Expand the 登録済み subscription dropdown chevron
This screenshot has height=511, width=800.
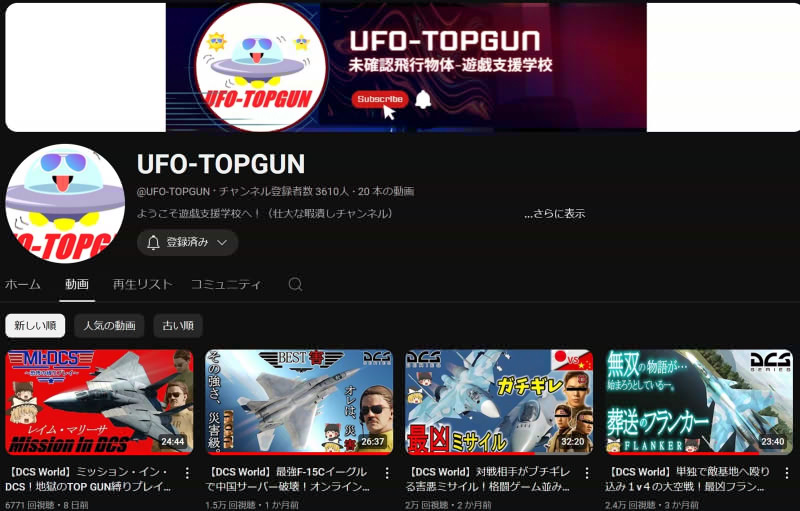coord(222,243)
